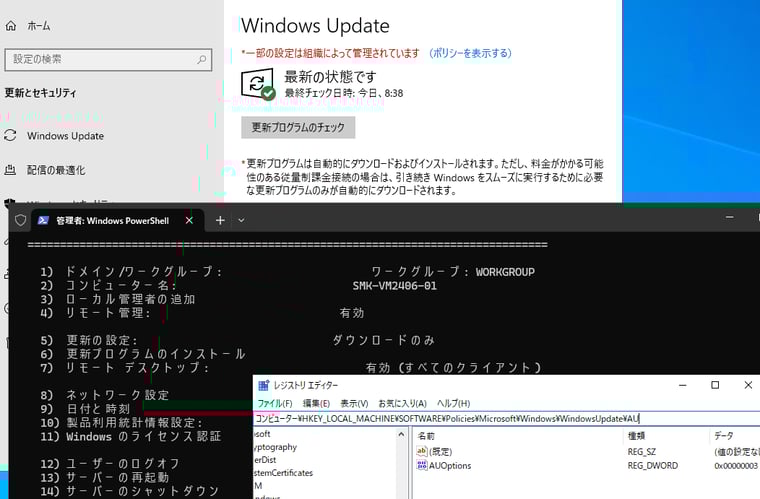Viewport: 760px width, 499px height.
Task: Click the 種類 column header
Action: pos(636,436)
